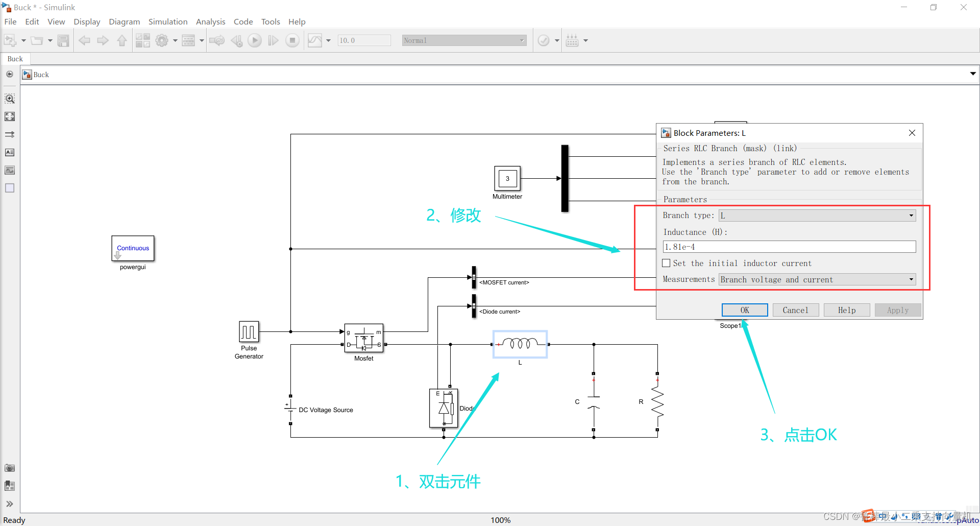
Task: Click the Open model folder icon
Action: pyautogui.click(x=37, y=40)
